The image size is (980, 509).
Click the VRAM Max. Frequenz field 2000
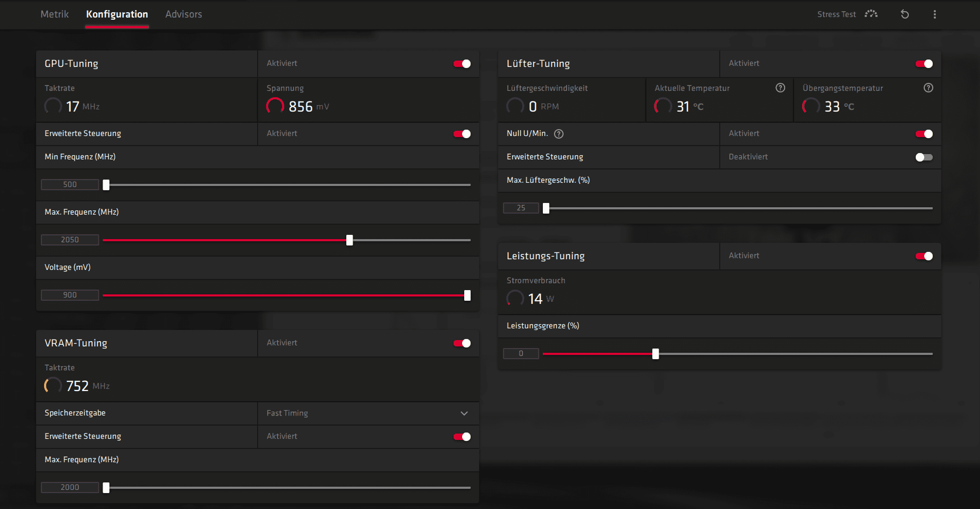tap(70, 487)
